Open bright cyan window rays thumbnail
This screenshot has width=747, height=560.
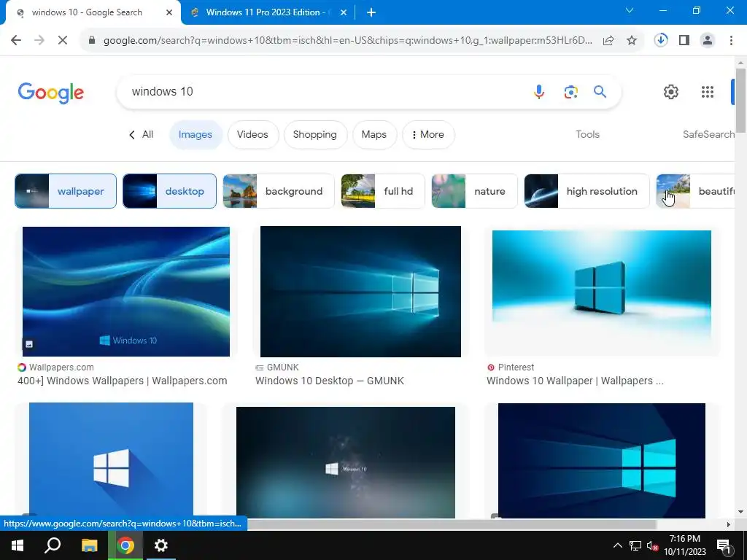click(x=602, y=461)
